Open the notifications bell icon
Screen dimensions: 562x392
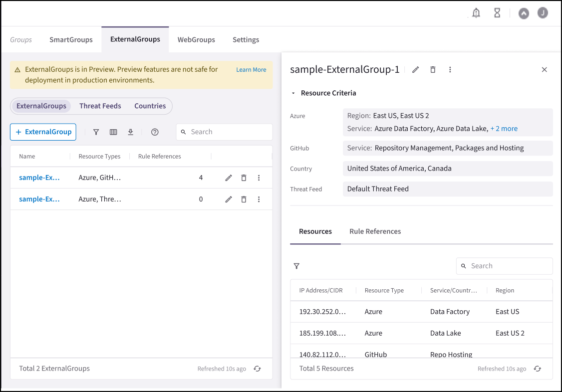coord(476,13)
